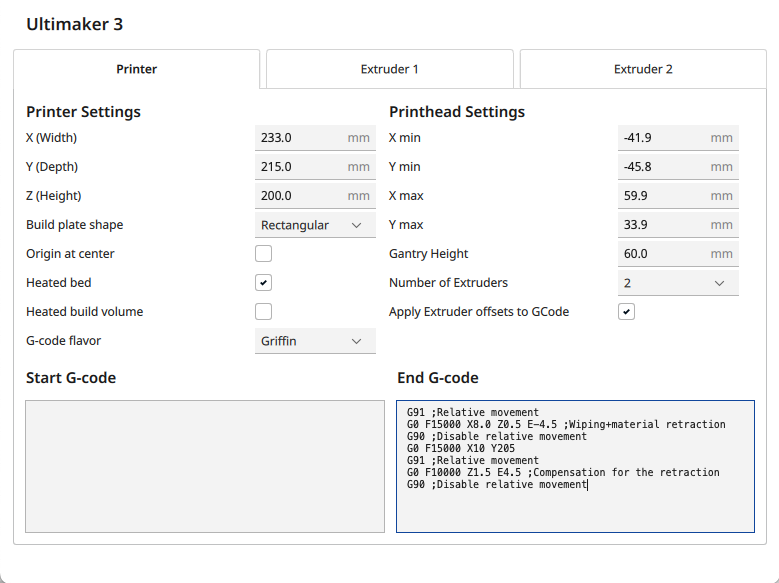Click the X max input field
The width and height of the screenshot is (779, 583).
coord(663,196)
